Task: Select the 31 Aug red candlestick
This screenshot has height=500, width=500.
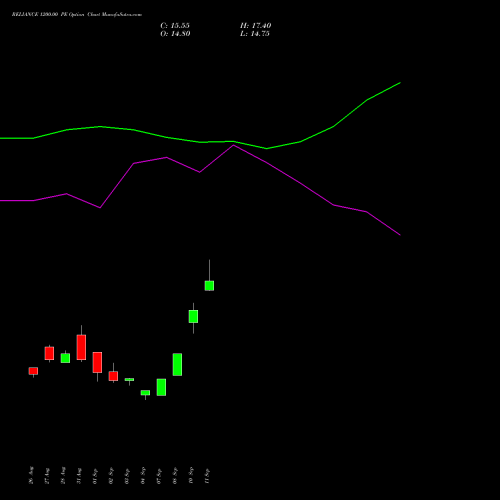Action: tap(81, 347)
